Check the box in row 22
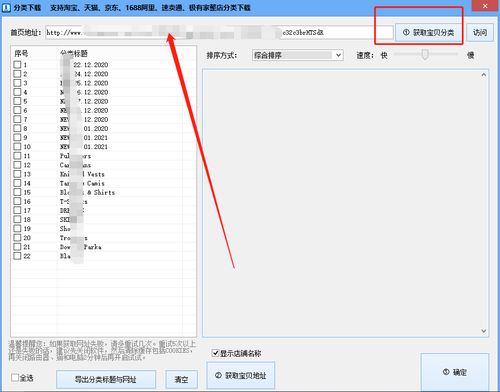This screenshot has width=500, height=392. 17,256
